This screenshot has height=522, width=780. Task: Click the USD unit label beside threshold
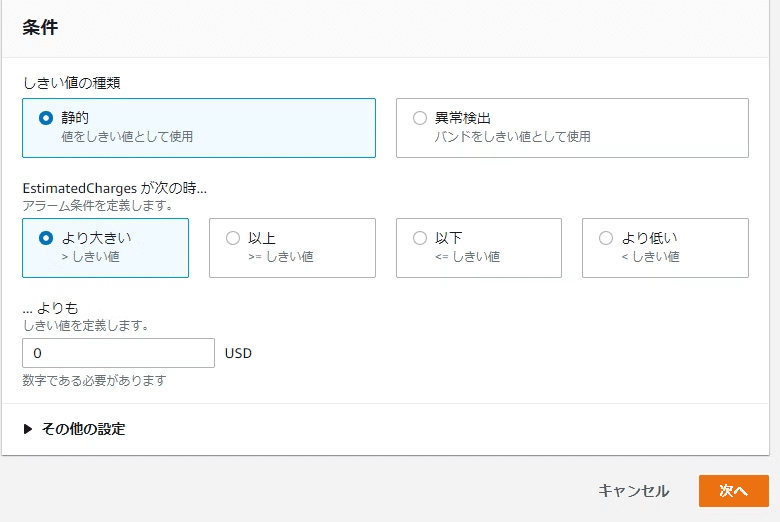pyautogui.click(x=238, y=353)
